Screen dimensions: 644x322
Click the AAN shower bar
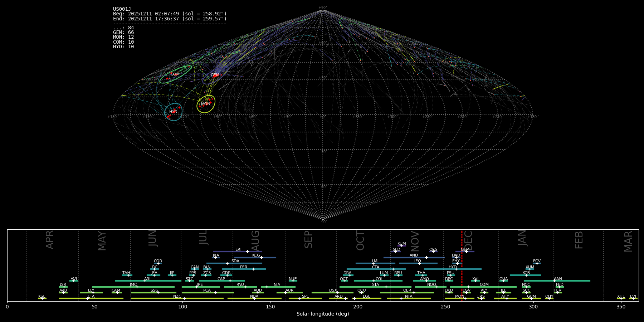[x=557, y=281]
